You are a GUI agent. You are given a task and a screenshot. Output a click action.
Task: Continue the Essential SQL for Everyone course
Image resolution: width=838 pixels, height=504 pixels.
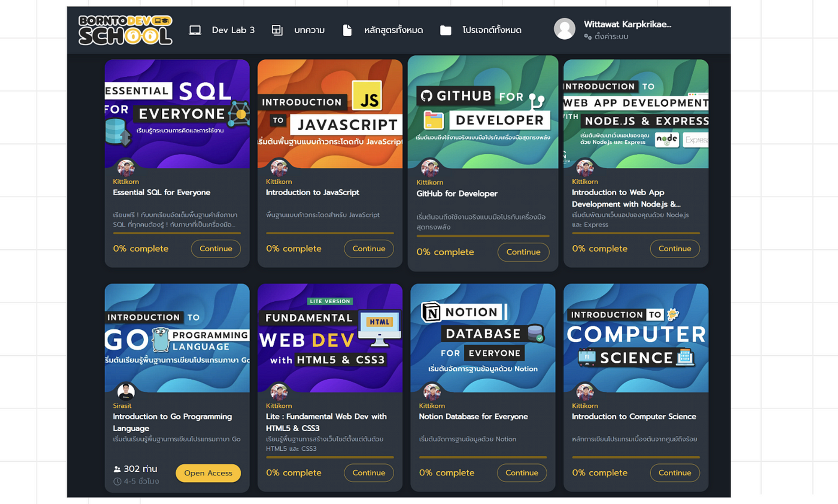click(x=216, y=248)
